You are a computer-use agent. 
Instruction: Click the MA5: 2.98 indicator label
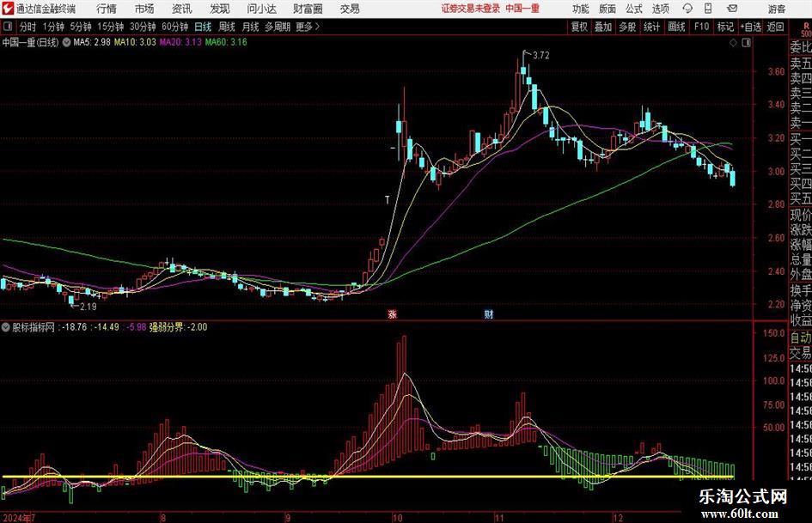click(x=92, y=42)
